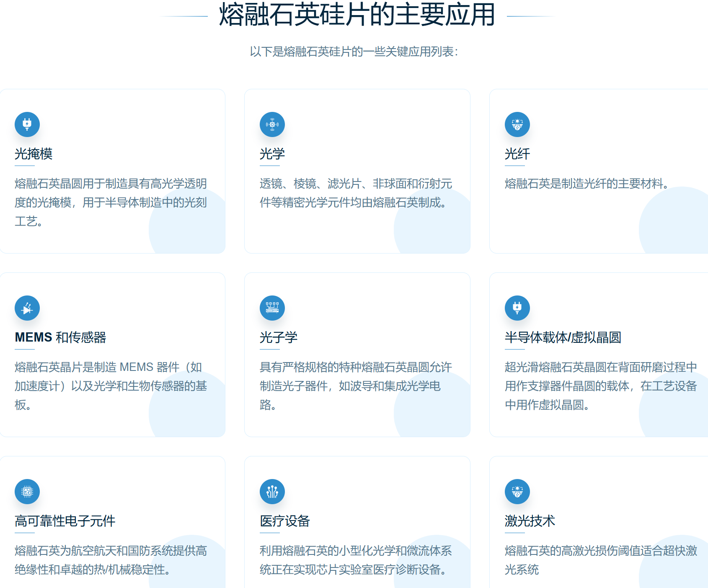The height and width of the screenshot is (588, 708).
Task: Click the description about 超光滑熔融石英晶圆
Action: (x=601, y=386)
